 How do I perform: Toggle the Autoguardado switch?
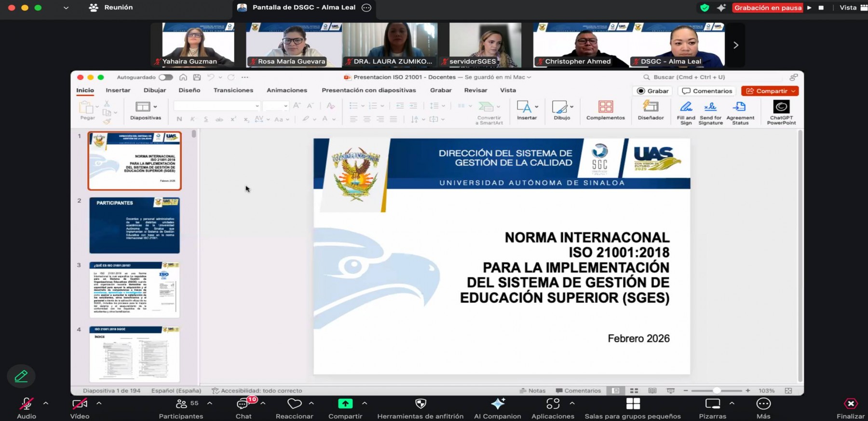pyautogui.click(x=166, y=77)
